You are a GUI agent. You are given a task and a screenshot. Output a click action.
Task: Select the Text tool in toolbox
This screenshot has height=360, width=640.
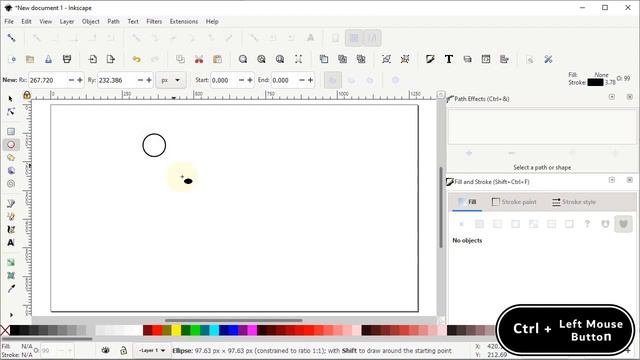(x=11, y=242)
